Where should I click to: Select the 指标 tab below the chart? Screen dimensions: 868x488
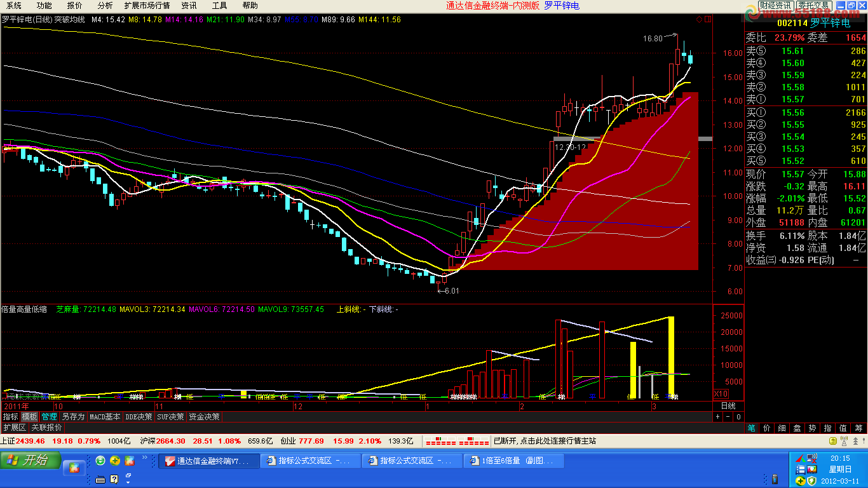(x=10, y=417)
